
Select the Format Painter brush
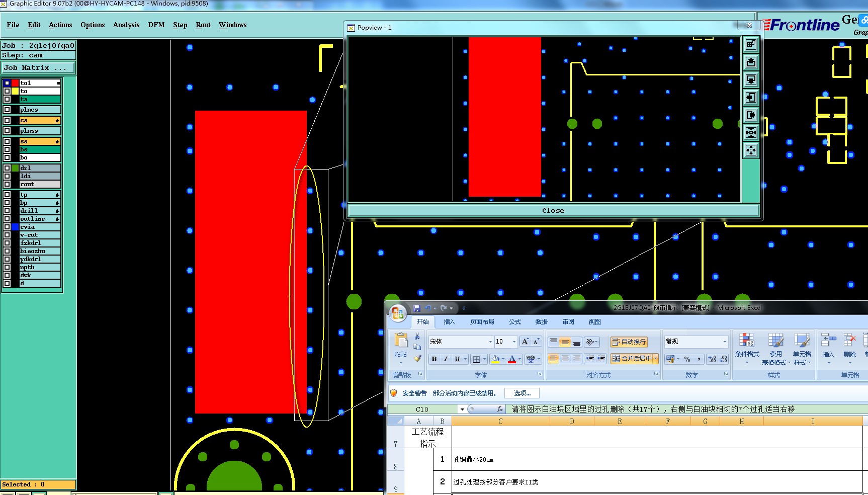(x=417, y=358)
